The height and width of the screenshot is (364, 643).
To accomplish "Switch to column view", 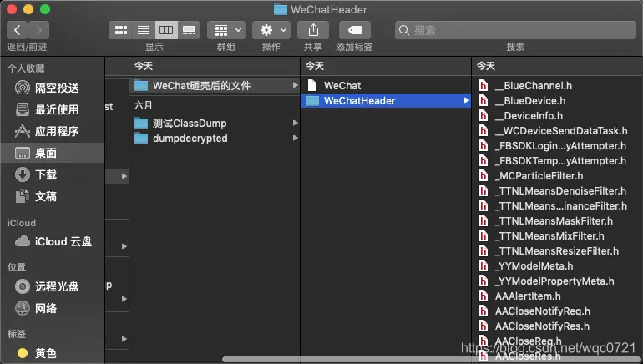I will 166,30.
